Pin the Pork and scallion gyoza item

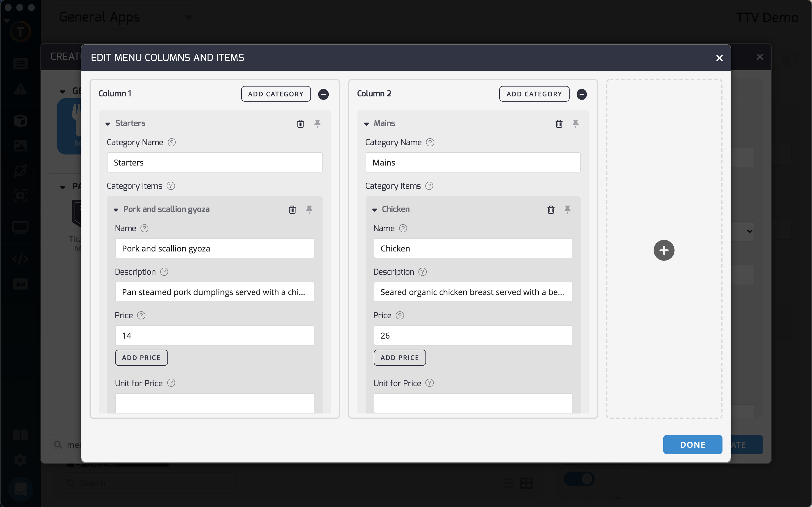(x=309, y=210)
